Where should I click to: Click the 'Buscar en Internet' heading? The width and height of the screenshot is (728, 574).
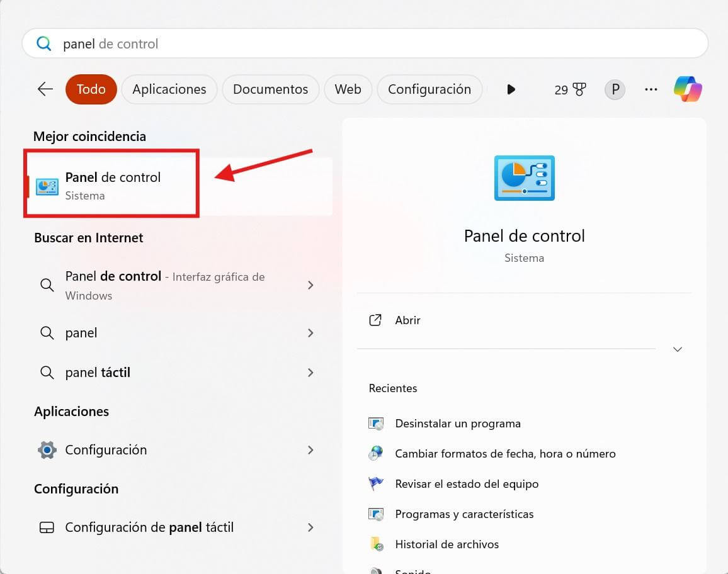89,237
